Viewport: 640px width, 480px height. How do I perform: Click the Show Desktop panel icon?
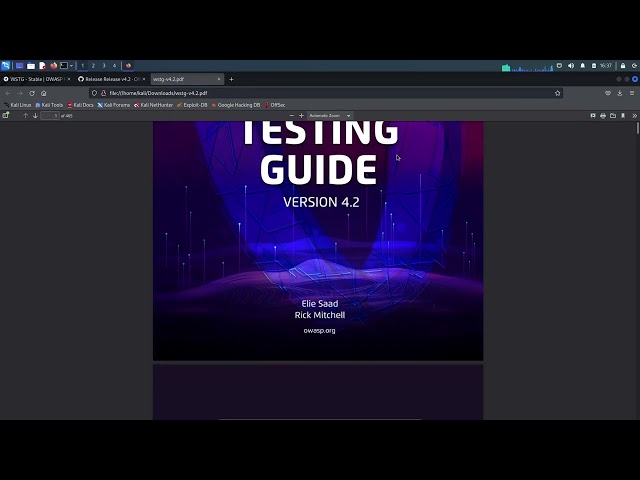tap(19, 66)
